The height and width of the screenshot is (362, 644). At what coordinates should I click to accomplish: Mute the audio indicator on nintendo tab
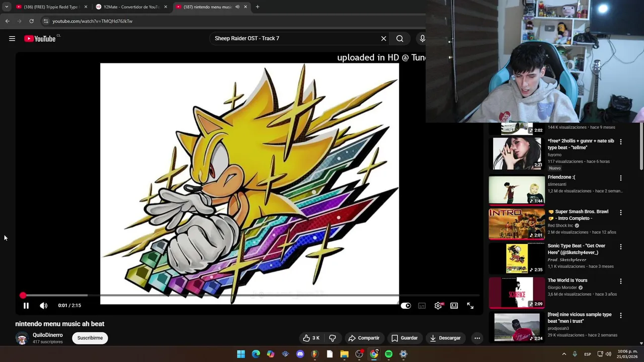tap(237, 7)
